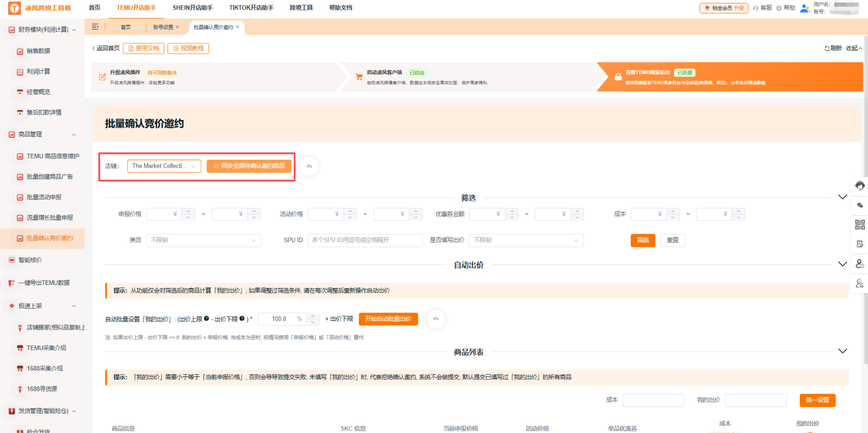Open the WeChat chat floating icon
Image resolution: width=868 pixels, height=433 pixels.
(860, 205)
